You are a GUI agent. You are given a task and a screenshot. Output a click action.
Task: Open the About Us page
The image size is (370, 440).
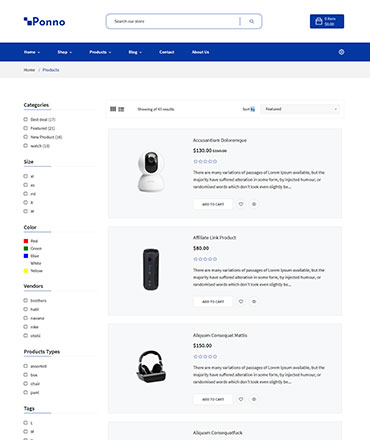tap(200, 52)
